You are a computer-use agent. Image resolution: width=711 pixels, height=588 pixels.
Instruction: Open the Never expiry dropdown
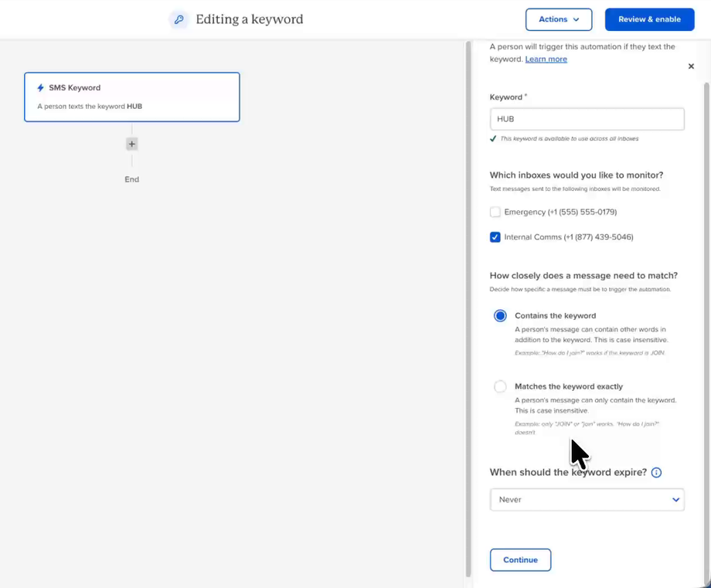587,500
